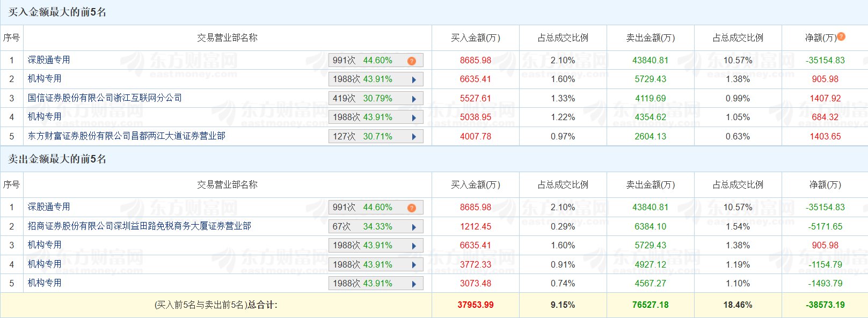Click the total net amount -38573.19
The height and width of the screenshot is (318, 868).
click(826, 305)
